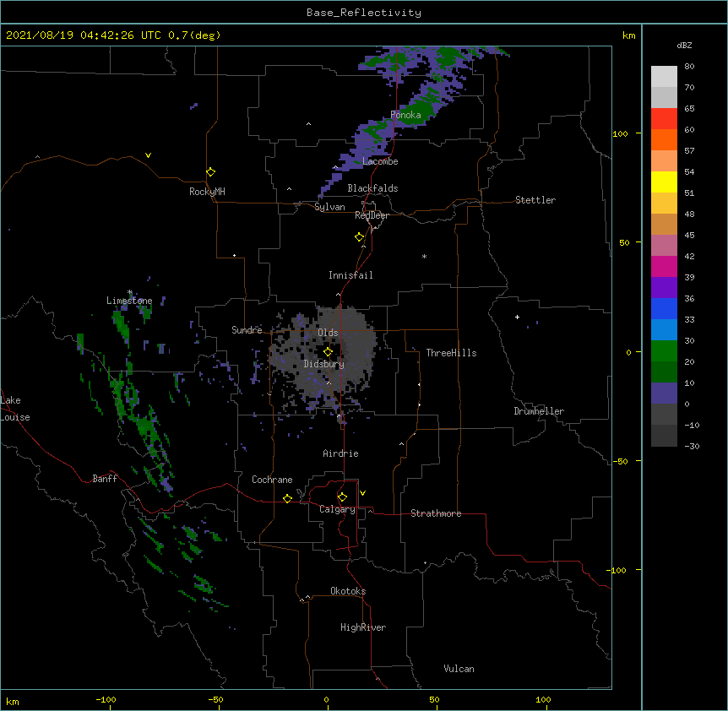Click the yellow V marker northwest of RockyMH
The image size is (728, 711).
pyautogui.click(x=148, y=155)
